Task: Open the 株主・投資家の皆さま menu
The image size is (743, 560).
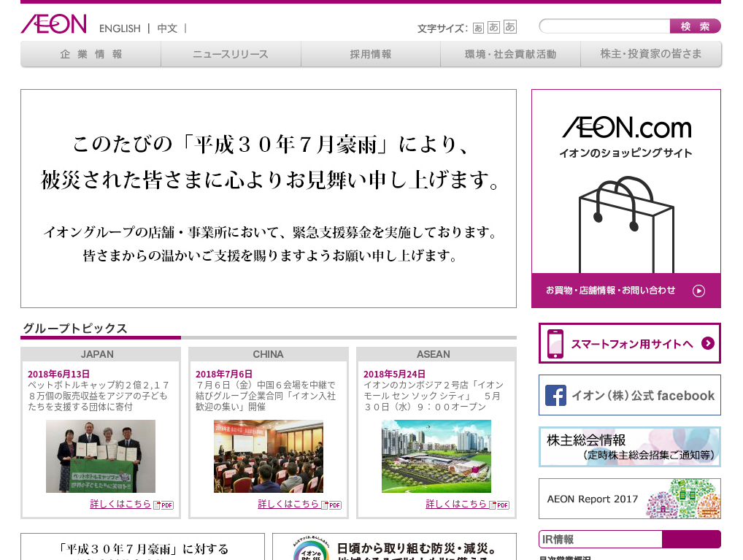Action: tap(651, 54)
